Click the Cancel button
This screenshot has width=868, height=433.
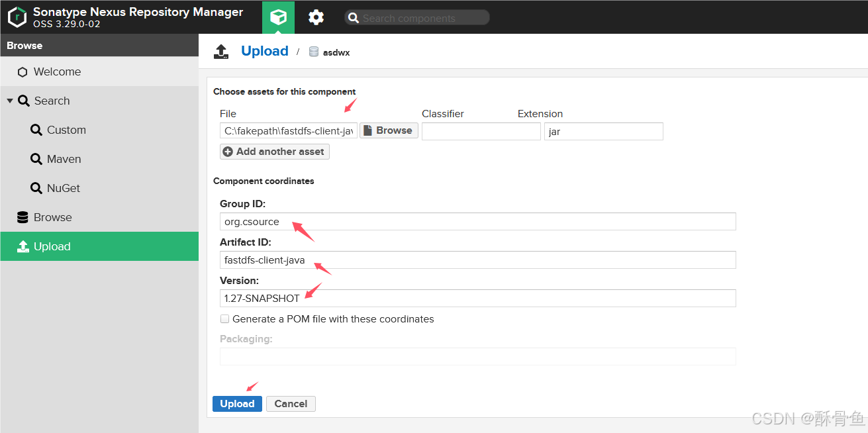click(291, 404)
